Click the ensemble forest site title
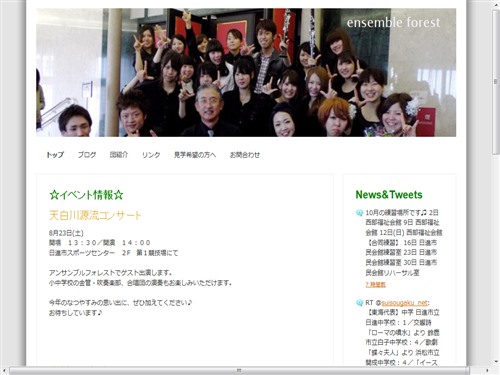The height and width of the screenshot is (375, 500). tap(393, 22)
